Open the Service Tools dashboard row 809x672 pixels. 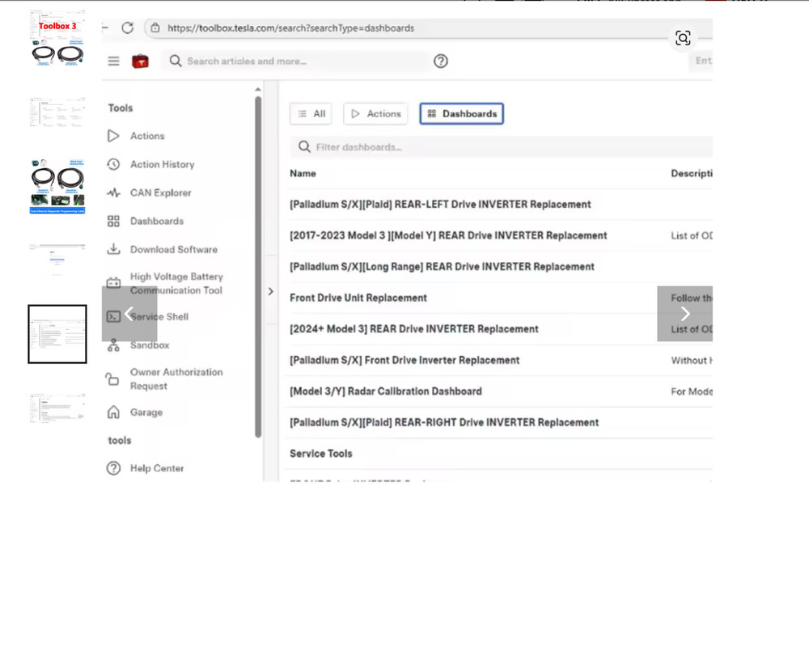pyautogui.click(x=321, y=454)
